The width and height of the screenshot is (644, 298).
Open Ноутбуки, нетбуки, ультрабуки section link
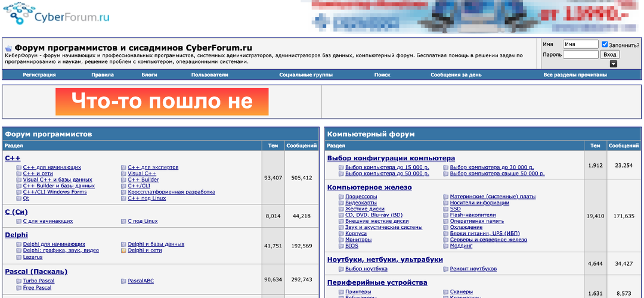tap(385, 260)
